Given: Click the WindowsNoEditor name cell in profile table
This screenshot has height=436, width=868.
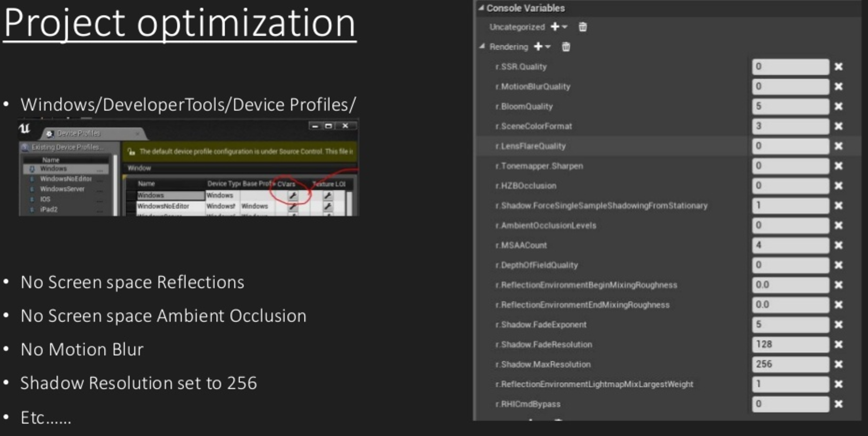Looking at the screenshot, I should 170,206.
